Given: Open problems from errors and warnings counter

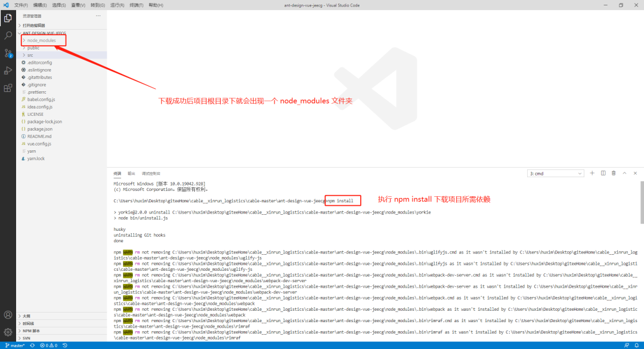Looking at the screenshot, I should (48, 345).
